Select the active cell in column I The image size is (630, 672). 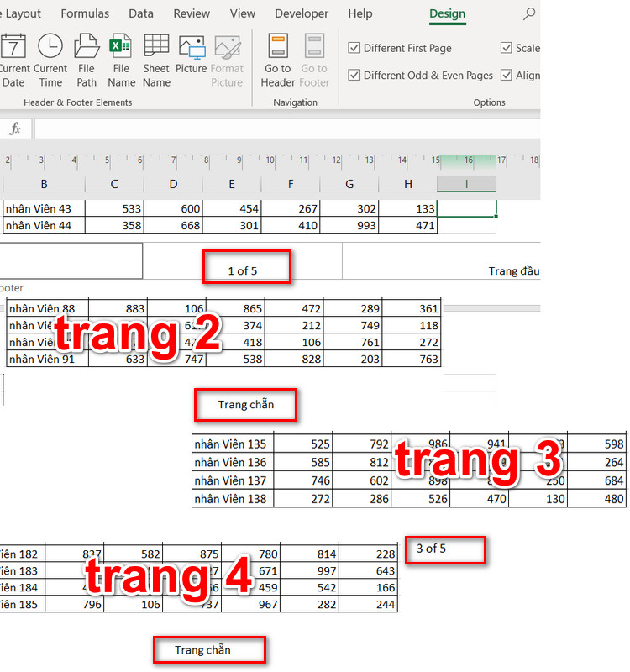(467, 208)
